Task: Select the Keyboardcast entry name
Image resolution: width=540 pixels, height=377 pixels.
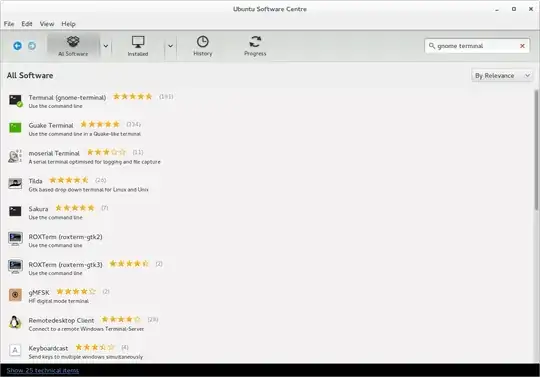Action: click(x=48, y=348)
